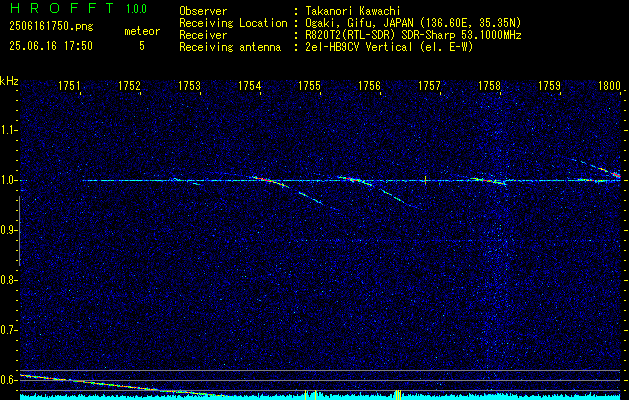Click the 1.1 frequency axis label
629x400 pixels.
8,130
